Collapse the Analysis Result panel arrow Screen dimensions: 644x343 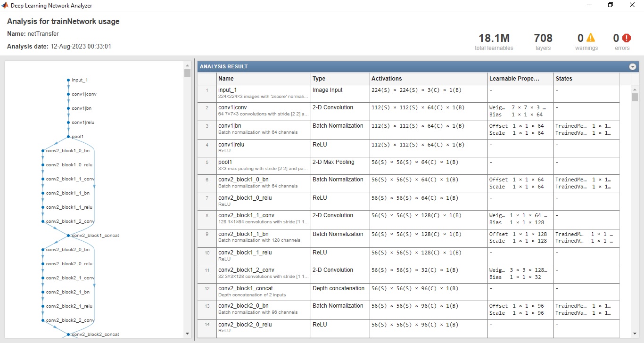tap(632, 67)
